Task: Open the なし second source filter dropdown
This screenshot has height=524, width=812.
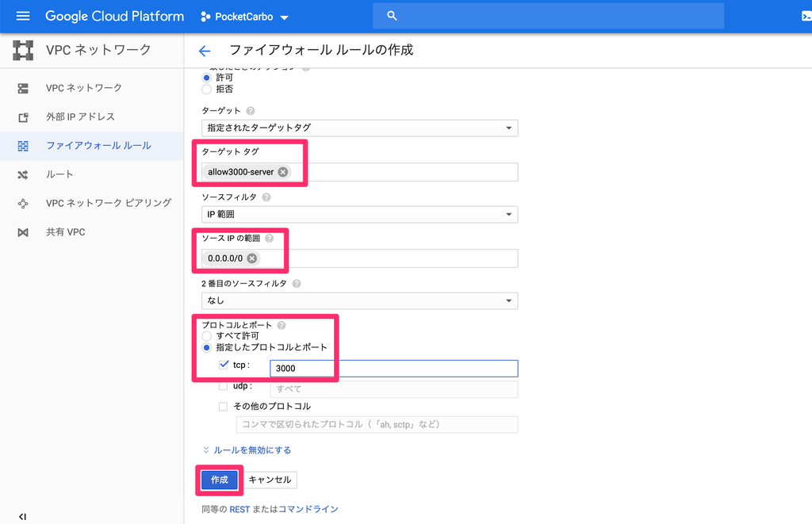Action: (359, 300)
